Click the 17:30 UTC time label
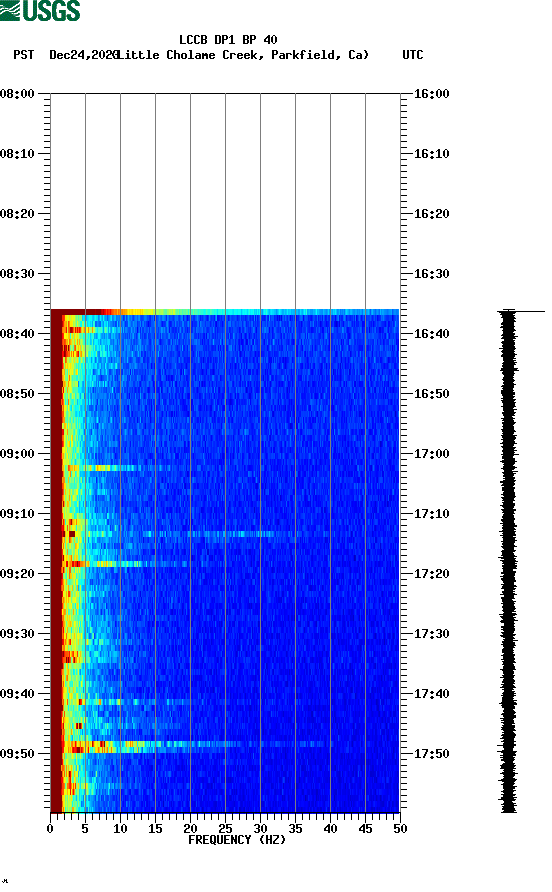552x892 pixels. pyautogui.click(x=431, y=634)
